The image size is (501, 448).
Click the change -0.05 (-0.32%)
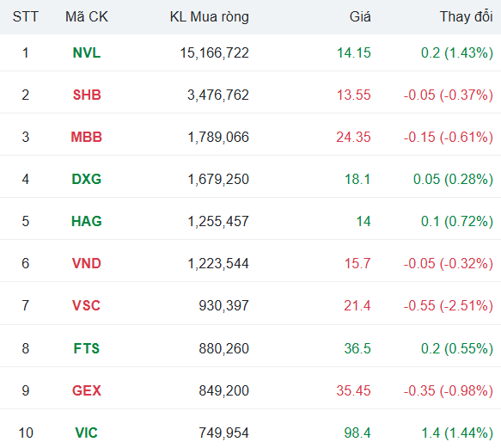point(449,264)
